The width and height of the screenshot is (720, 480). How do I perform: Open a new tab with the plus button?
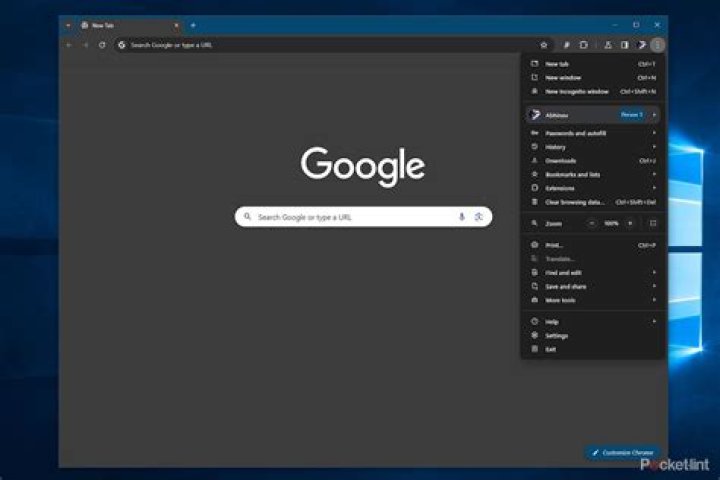click(193, 25)
